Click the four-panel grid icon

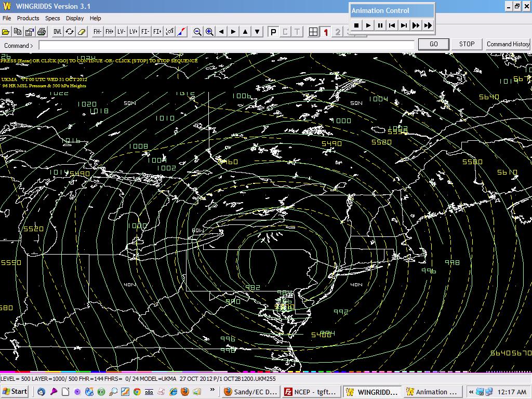coord(313,32)
